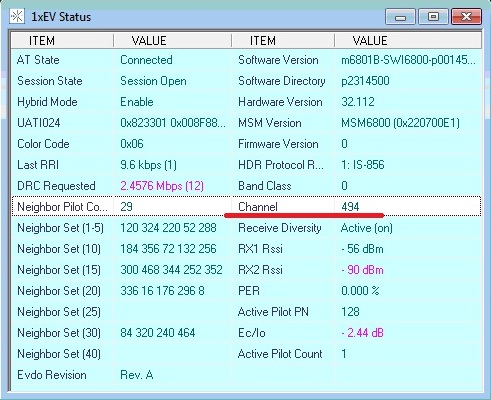Image resolution: width=491 pixels, height=400 pixels.
Task: Select the MSM Version row
Action: 246,123
